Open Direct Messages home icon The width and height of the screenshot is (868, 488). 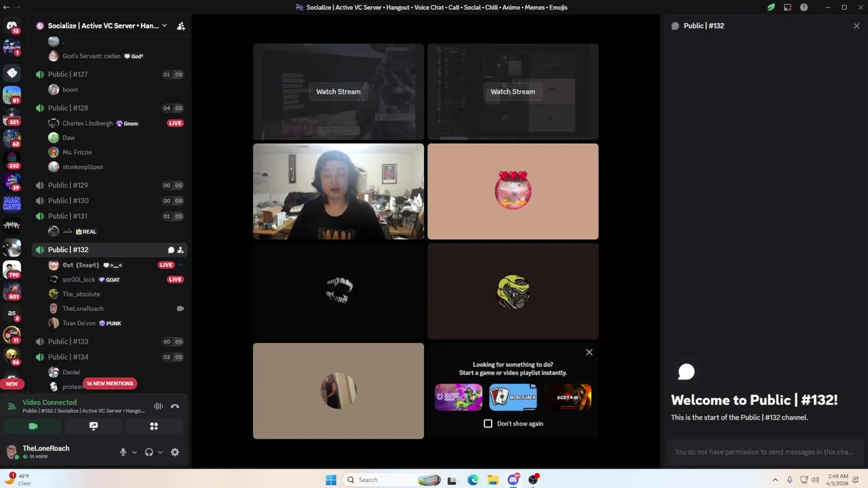click(12, 26)
